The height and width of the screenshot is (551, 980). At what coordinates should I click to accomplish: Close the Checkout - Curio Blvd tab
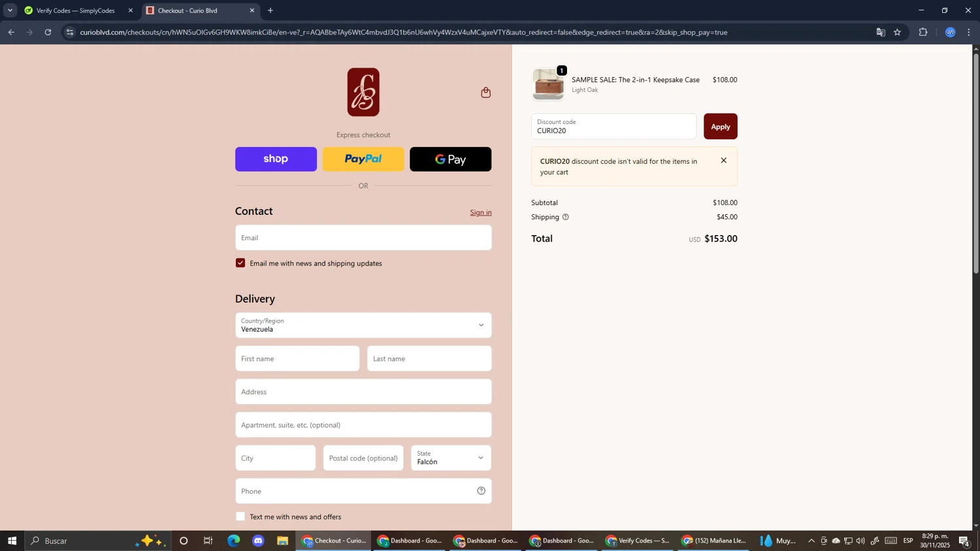(x=252, y=10)
